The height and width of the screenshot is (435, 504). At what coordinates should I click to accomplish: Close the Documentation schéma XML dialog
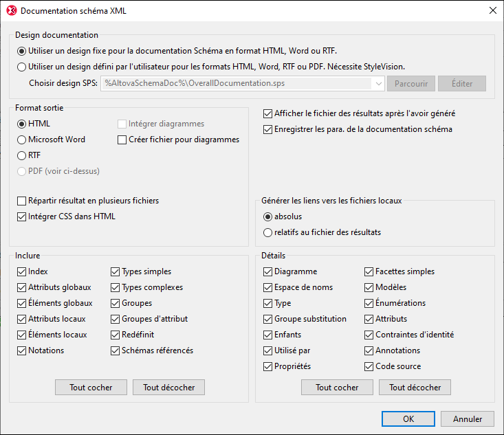tap(492, 11)
